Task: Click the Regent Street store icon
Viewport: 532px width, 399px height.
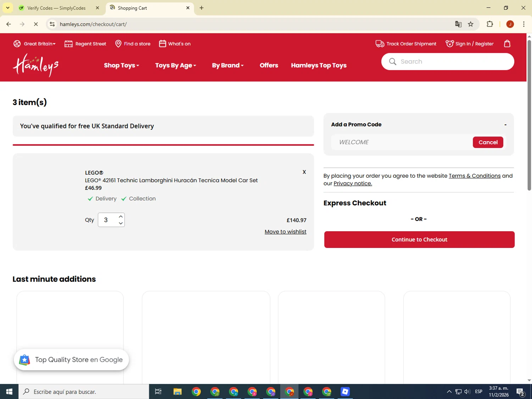Action: [x=68, y=44]
